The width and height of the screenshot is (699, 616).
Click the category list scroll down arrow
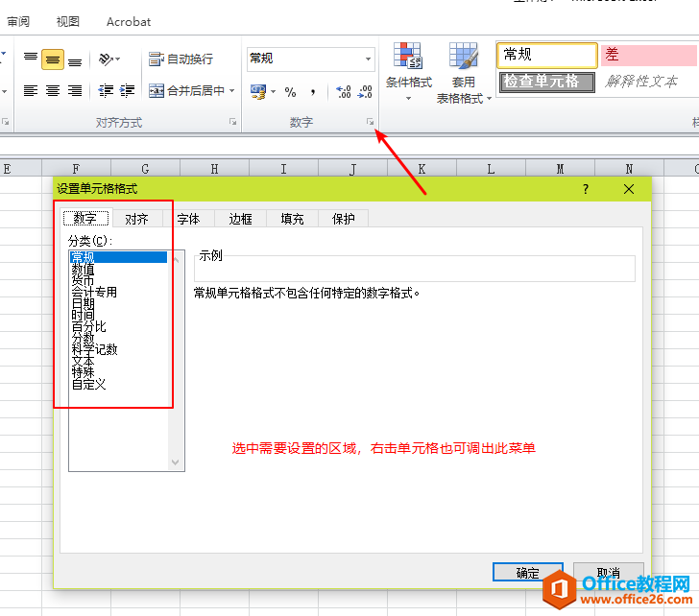pyautogui.click(x=176, y=462)
